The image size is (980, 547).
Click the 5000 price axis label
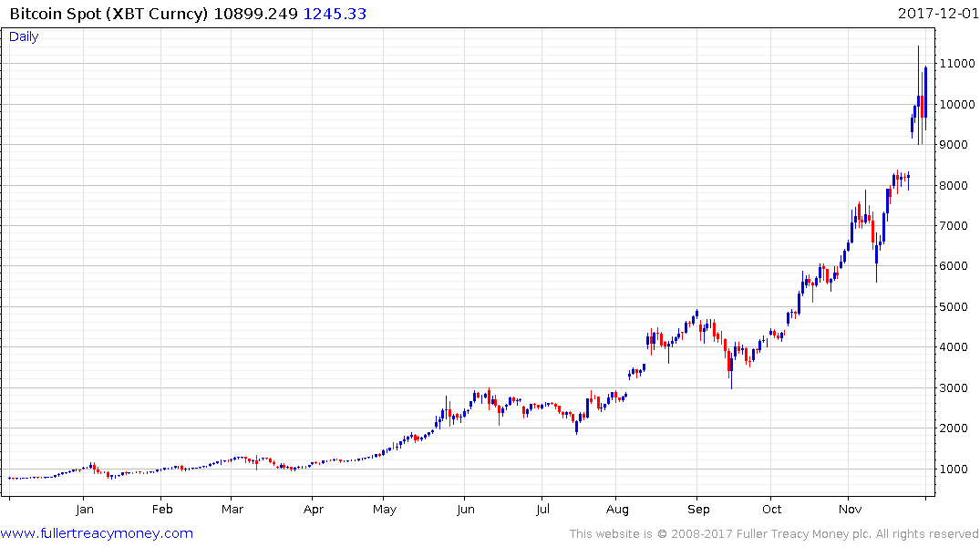(954, 307)
